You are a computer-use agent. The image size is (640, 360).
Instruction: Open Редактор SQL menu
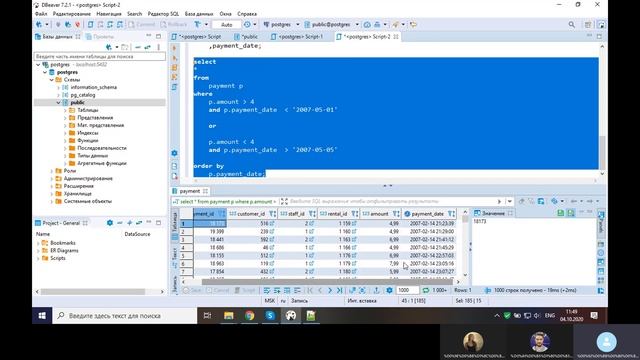coord(163,13)
